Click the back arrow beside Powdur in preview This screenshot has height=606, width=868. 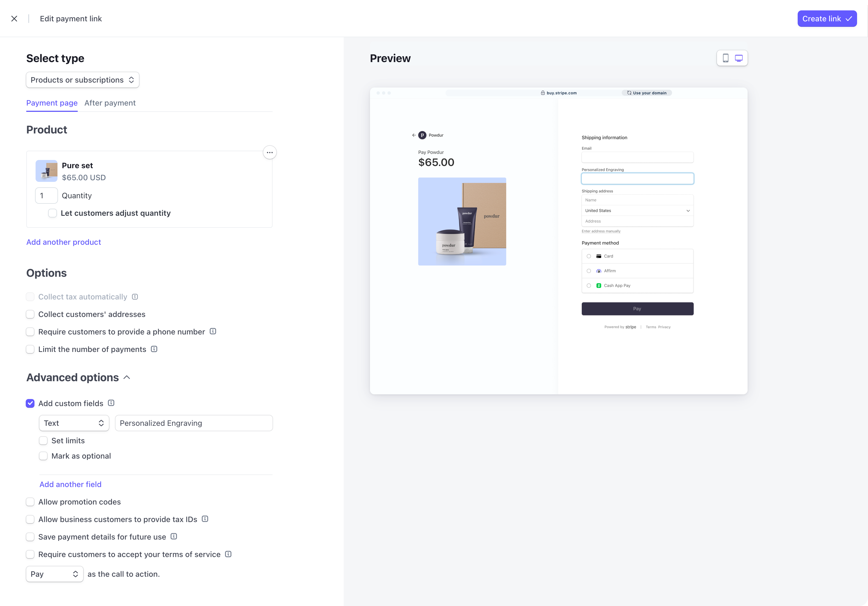point(414,135)
